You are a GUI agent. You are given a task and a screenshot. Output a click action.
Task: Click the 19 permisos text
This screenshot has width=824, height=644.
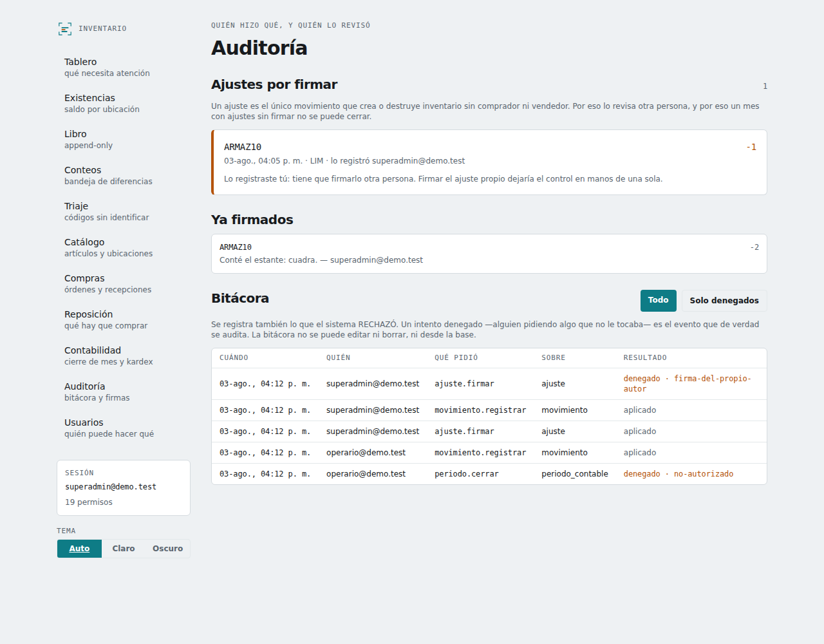[89, 502]
